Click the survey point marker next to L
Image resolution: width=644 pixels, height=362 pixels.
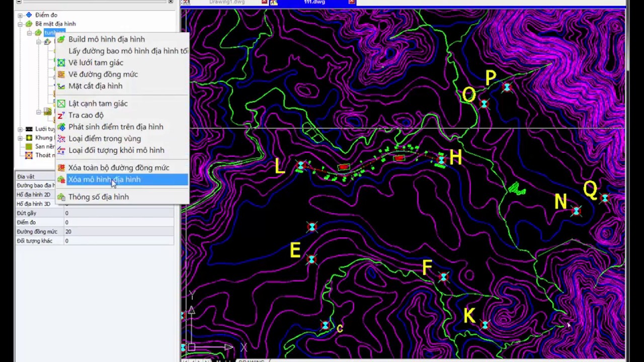pos(301,165)
